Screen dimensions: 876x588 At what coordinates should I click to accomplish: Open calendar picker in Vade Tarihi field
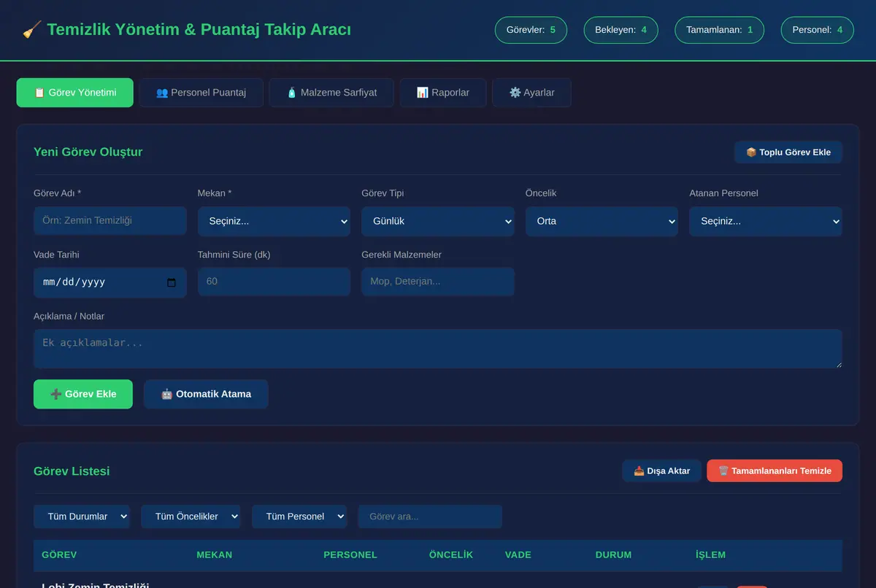click(172, 282)
